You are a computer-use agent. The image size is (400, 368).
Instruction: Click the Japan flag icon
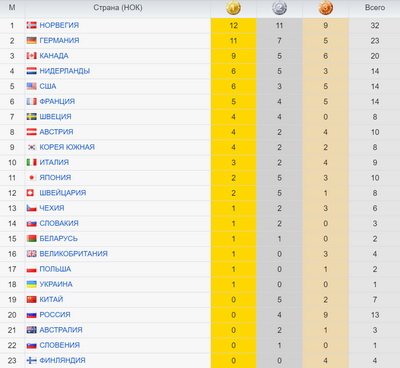31,177
